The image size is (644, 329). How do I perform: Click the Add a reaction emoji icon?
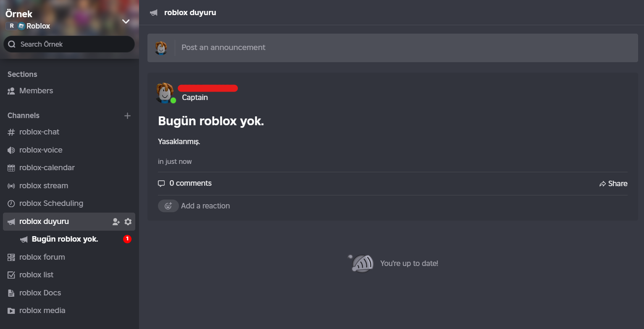[x=168, y=206]
